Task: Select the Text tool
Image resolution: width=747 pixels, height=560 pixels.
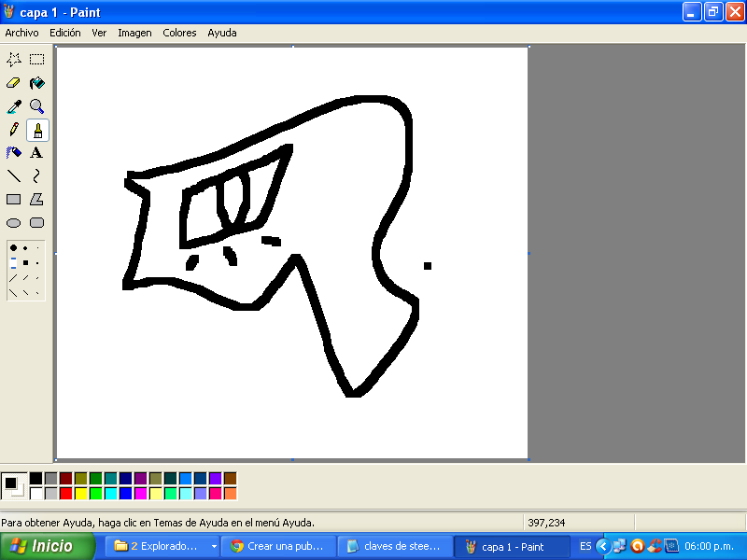Action: (37, 153)
